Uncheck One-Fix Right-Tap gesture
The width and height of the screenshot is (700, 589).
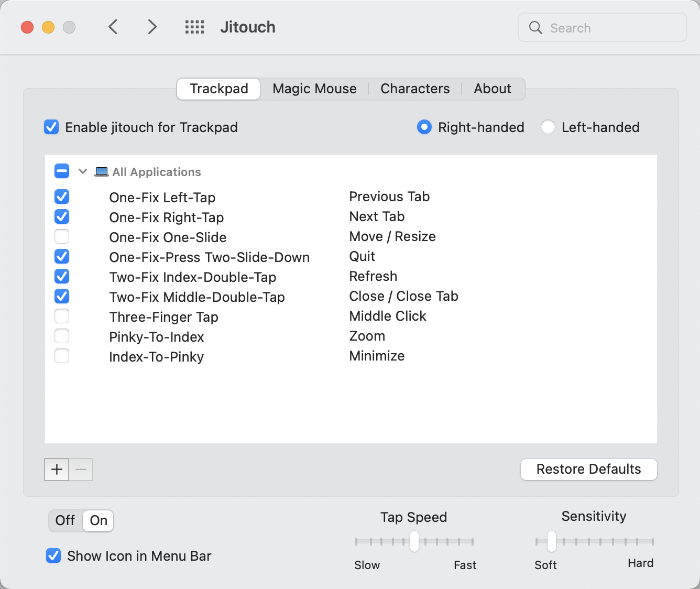[62, 216]
